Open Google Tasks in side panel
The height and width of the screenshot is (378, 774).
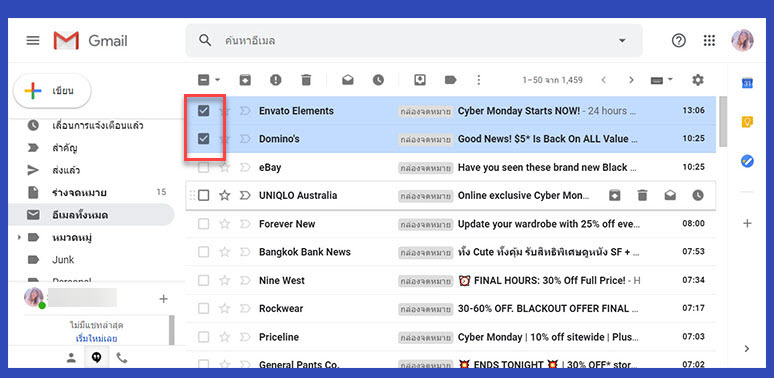[747, 161]
